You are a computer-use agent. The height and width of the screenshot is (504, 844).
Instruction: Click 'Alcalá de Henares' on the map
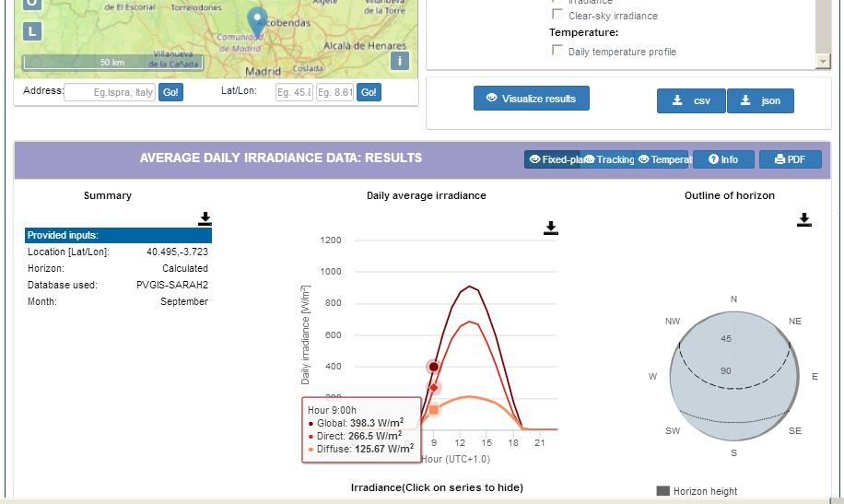364,46
